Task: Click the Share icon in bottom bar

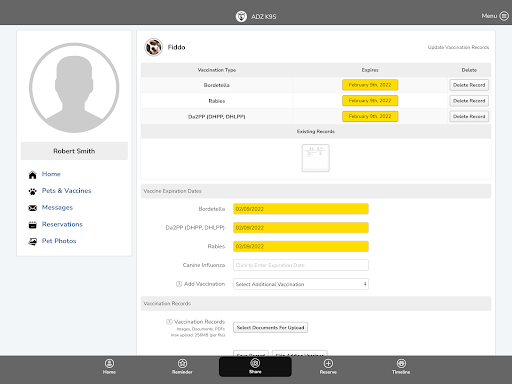Action: click(x=255, y=363)
